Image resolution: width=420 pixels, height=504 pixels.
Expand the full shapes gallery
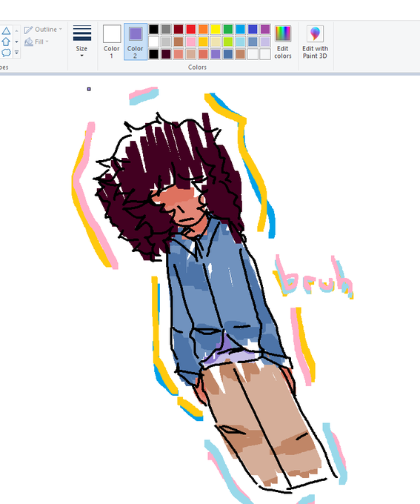click(16, 53)
